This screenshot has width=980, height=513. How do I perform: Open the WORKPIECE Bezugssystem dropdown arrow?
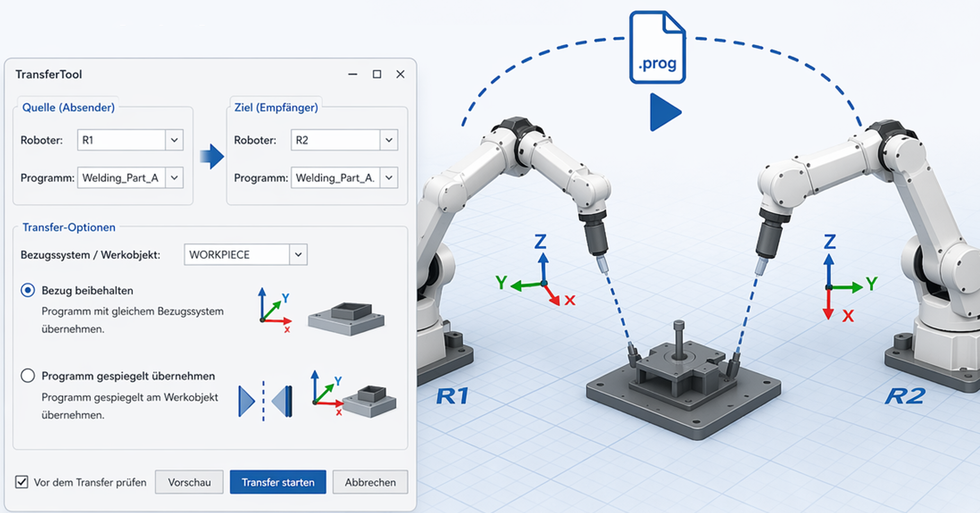[x=298, y=255]
